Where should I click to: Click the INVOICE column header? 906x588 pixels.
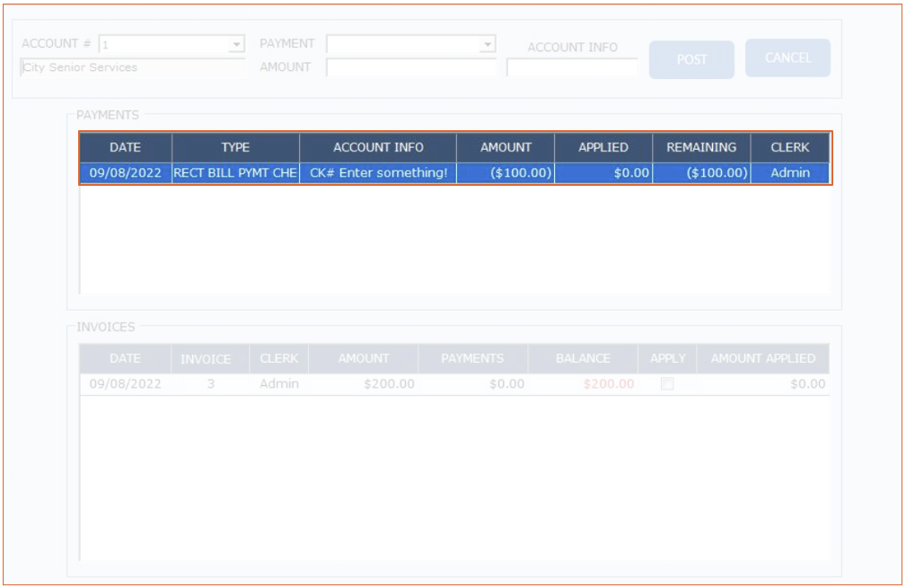(206, 358)
